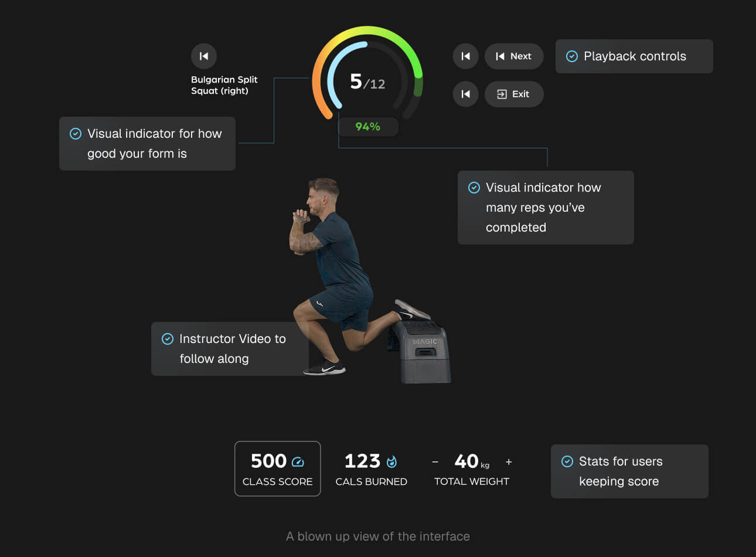Click the Exit button
The height and width of the screenshot is (557, 756).
[x=514, y=94]
